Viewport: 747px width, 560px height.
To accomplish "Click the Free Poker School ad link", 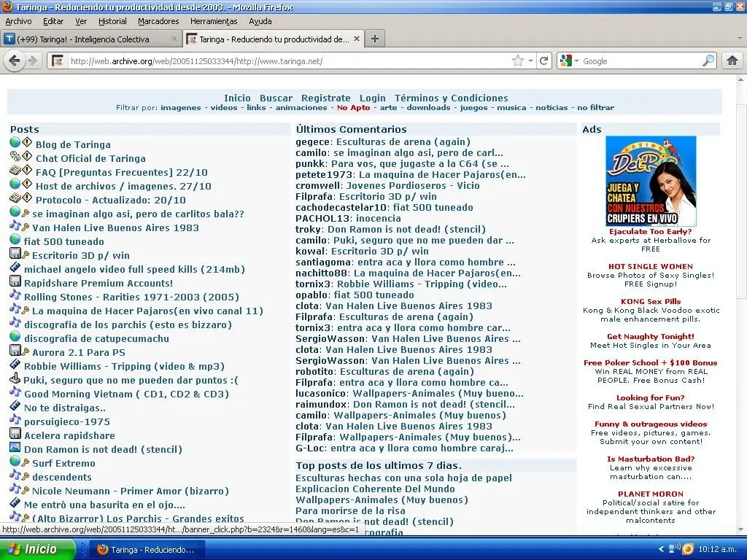I will pyautogui.click(x=650, y=363).
